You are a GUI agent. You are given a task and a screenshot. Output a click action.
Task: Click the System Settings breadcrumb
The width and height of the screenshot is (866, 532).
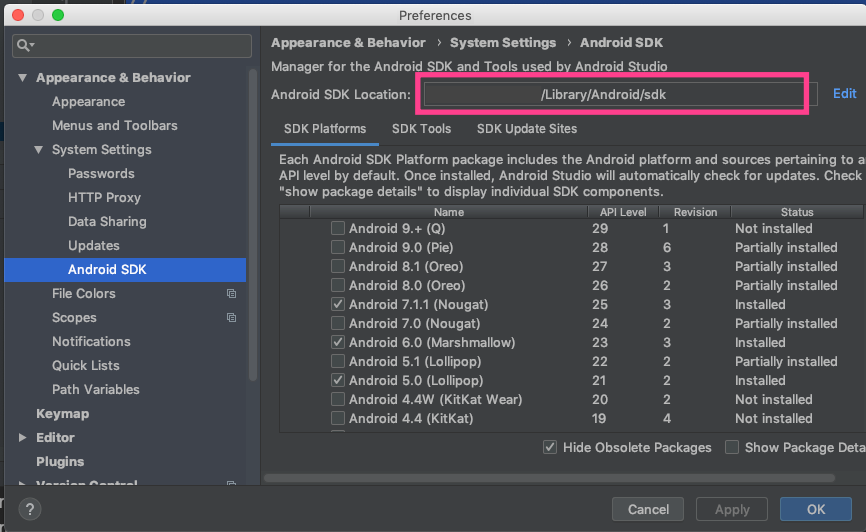coord(503,43)
